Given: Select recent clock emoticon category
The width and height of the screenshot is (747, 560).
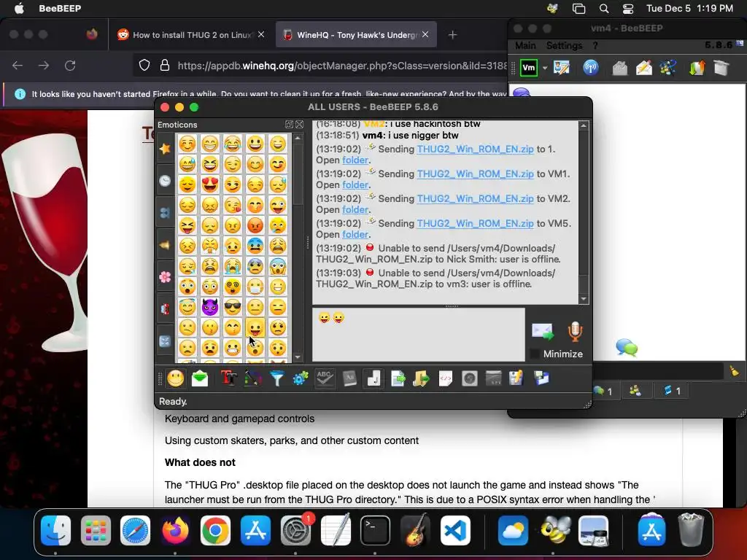Looking at the screenshot, I should (x=165, y=181).
